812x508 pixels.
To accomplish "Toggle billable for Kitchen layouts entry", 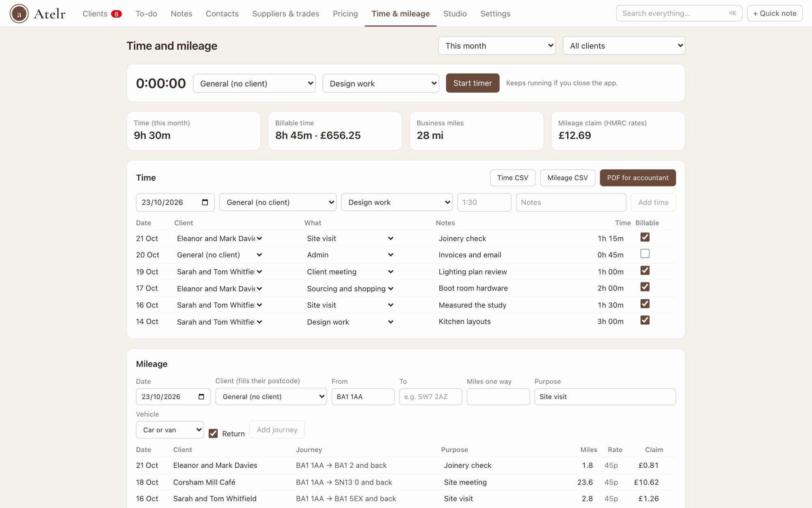I will tap(645, 320).
